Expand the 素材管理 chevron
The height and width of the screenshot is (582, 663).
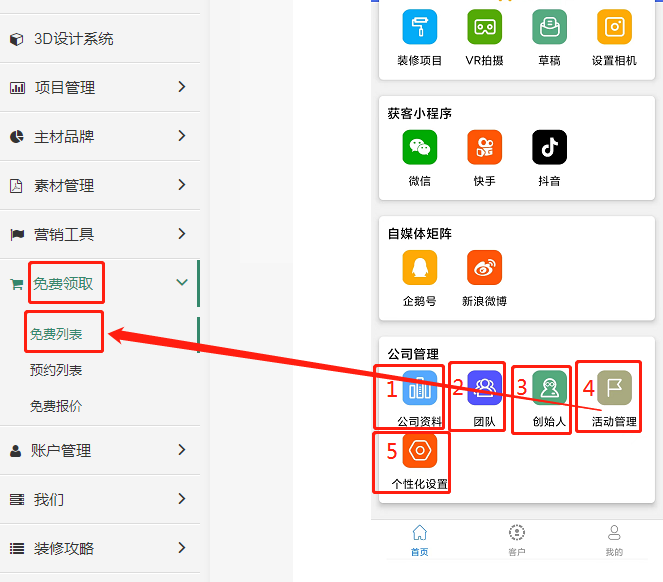182,185
